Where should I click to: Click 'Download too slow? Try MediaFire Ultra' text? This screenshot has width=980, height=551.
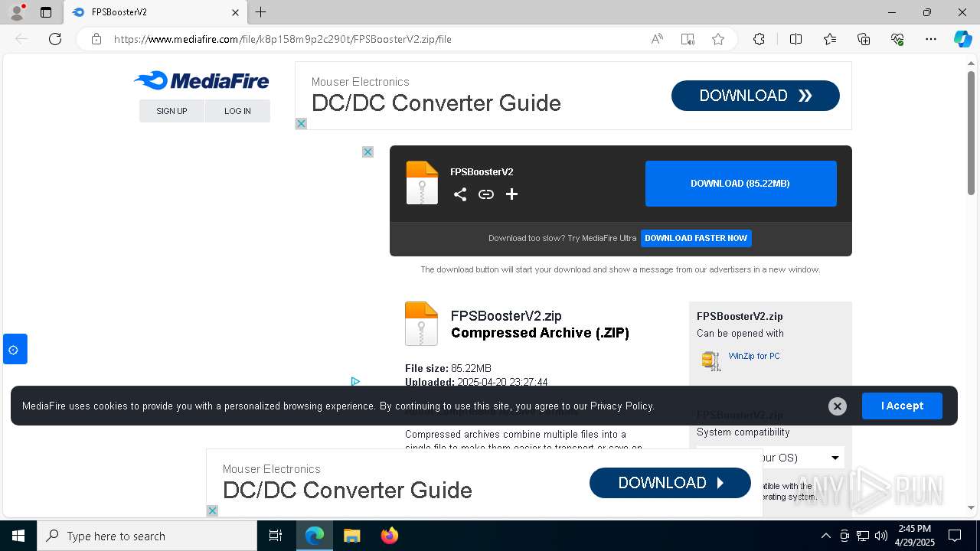coord(562,238)
